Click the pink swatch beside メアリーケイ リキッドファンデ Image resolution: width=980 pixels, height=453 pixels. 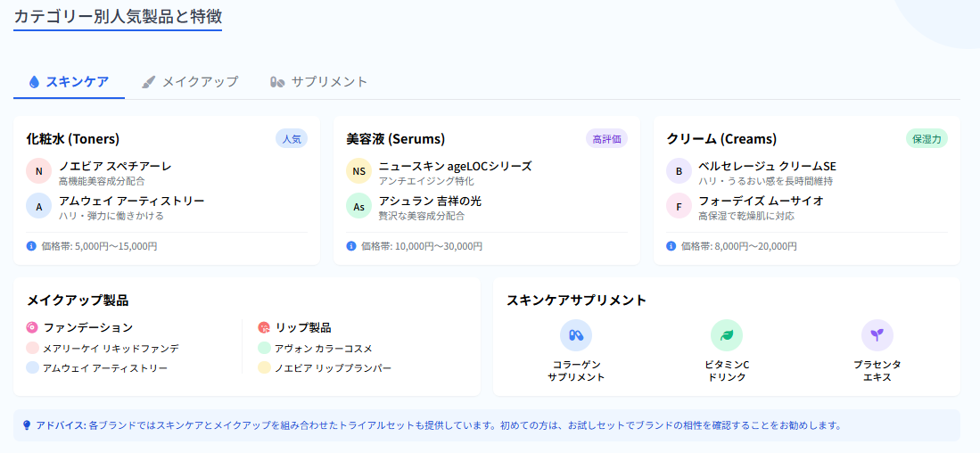click(32, 348)
